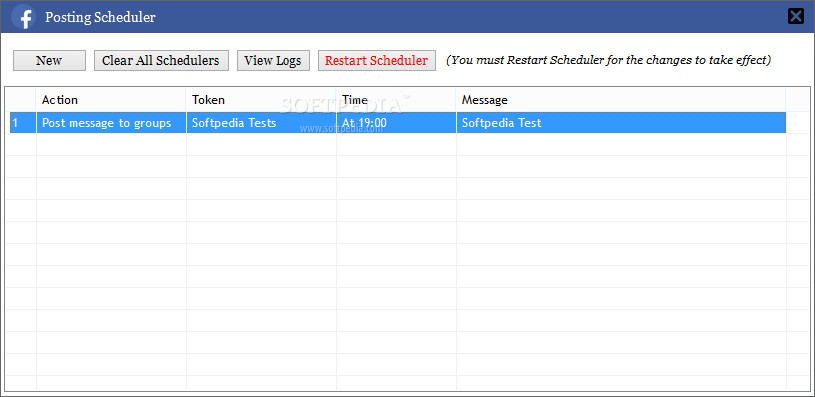Create a new scheduler with New button
Viewport: 815px width, 397px height.
(x=49, y=60)
